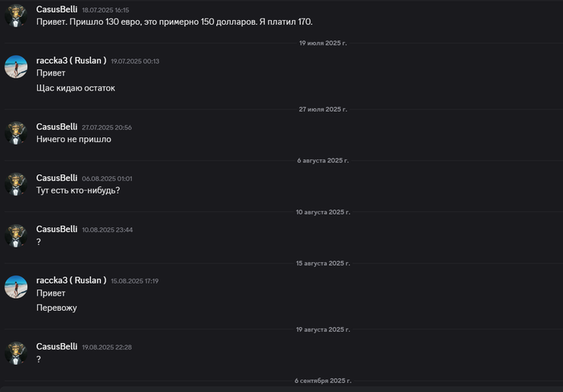Select the CasusBelli username dated 27.07.2025 20:56
The width and height of the screenshot is (563, 392).
(x=57, y=127)
